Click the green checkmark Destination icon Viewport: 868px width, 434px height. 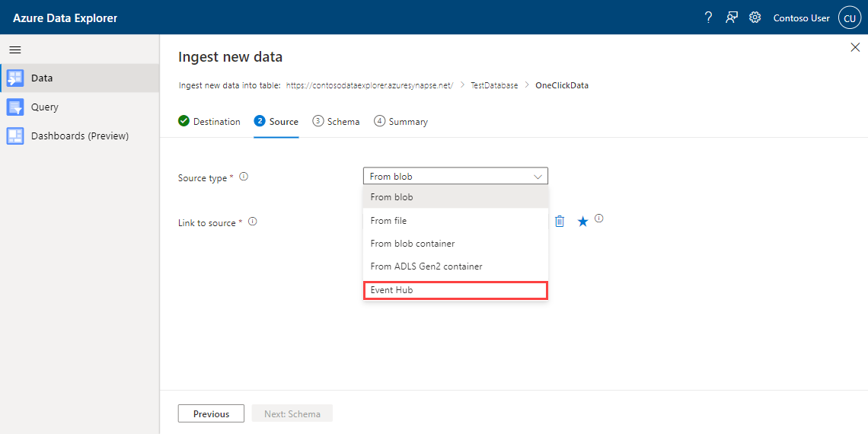point(183,120)
